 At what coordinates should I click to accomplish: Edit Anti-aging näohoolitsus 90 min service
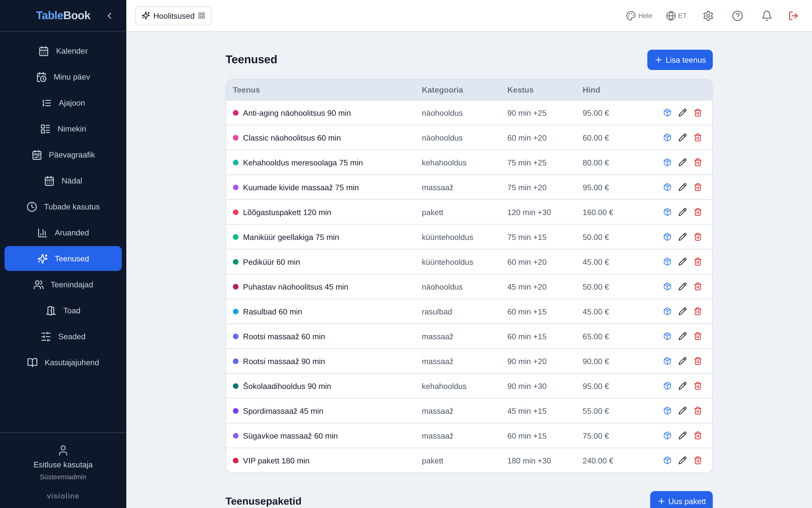coord(683,113)
